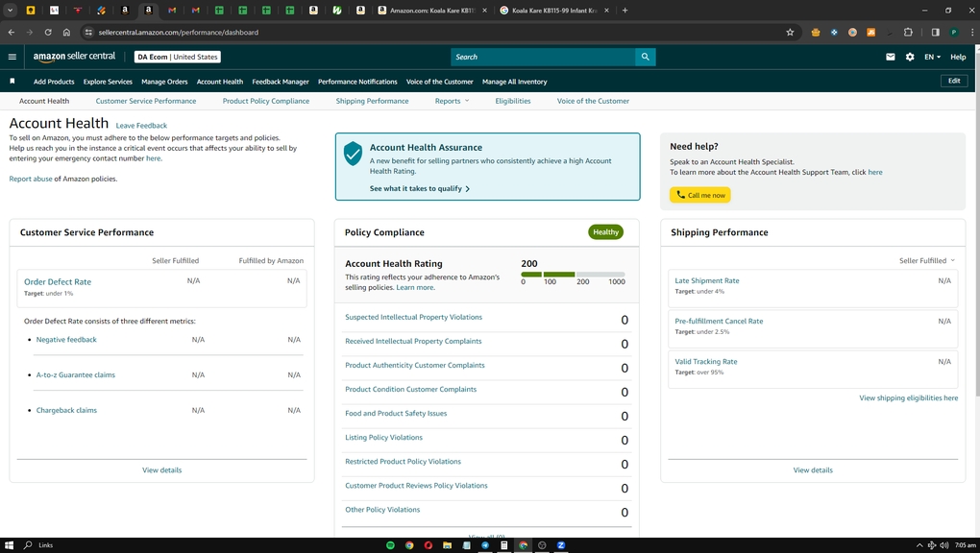Open Manage All Inventory in navigation bar

[x=514, y=82]
